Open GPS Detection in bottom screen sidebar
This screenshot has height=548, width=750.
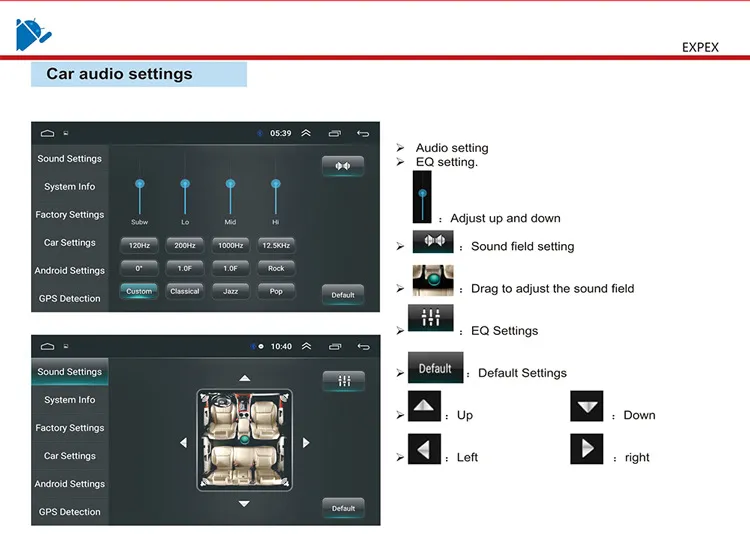click(70, 512)
